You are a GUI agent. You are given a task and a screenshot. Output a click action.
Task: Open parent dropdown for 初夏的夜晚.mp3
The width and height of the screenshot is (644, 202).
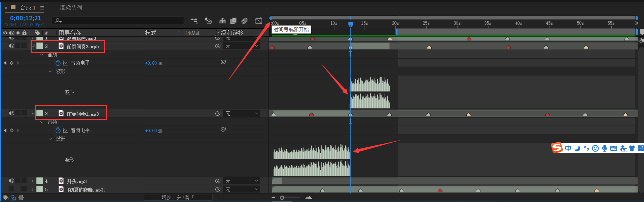point(242,189)
